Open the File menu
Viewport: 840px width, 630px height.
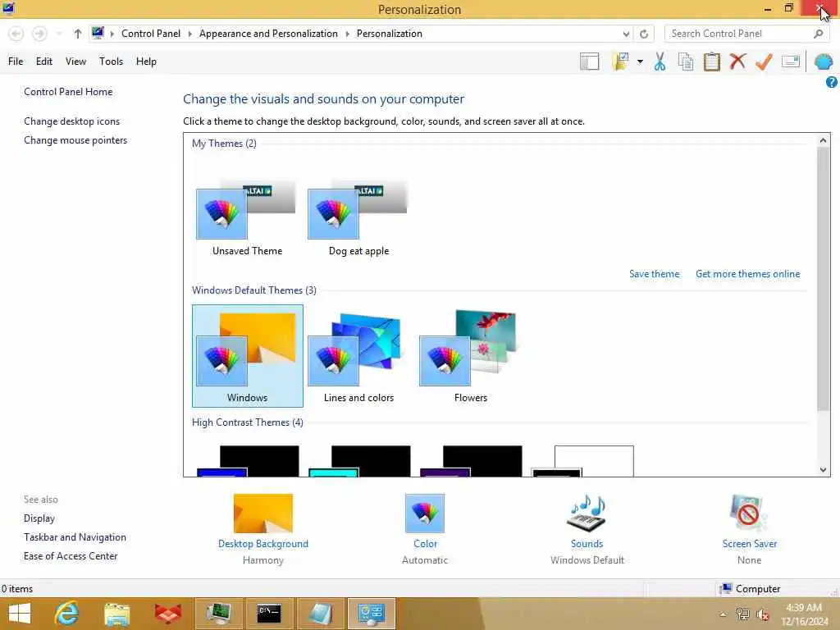16,62
